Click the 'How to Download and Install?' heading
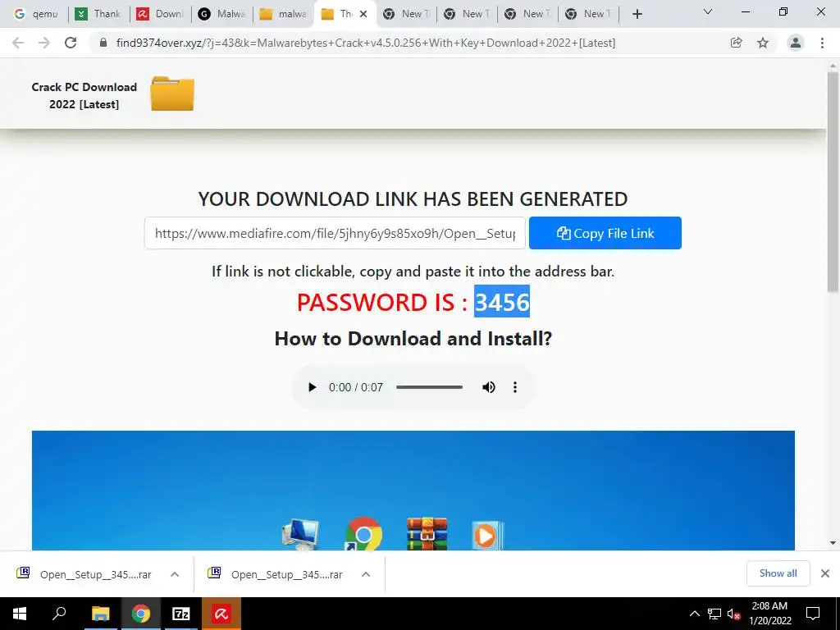The height and width of the screenshot is (630, 840). (413, 339)
